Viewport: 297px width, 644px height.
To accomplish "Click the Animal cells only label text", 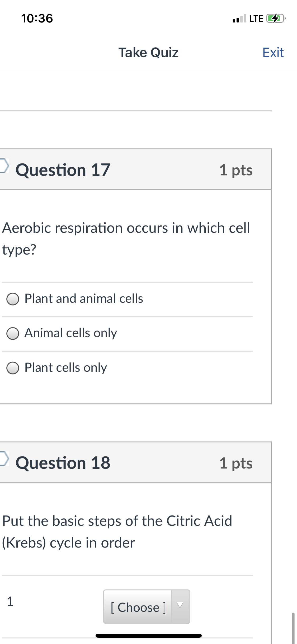I will (x=71, y=333).
